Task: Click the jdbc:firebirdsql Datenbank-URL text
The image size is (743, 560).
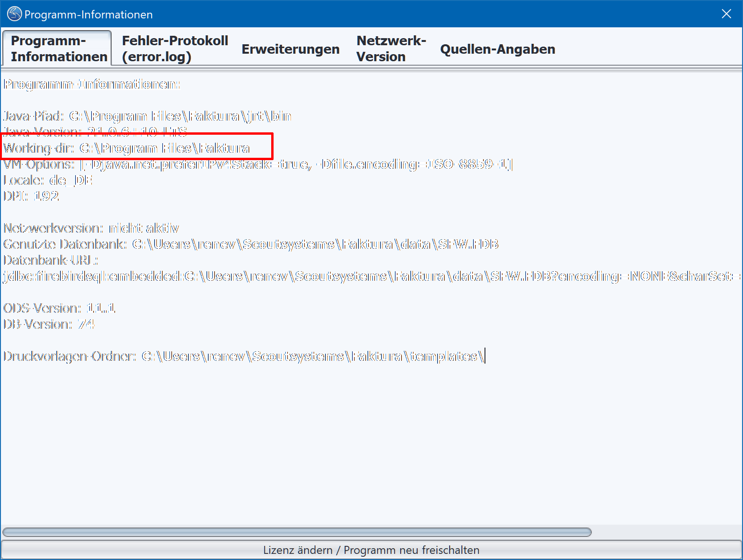Action: coord(371,276)
